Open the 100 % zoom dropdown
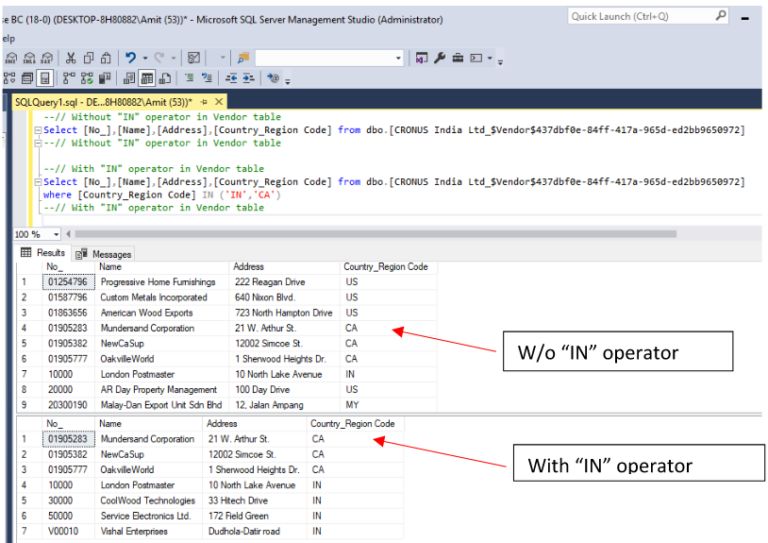 tap(56, 235)
